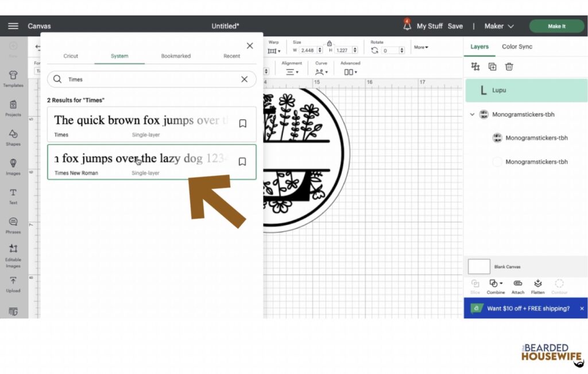Screen dimensions: 588x374
Task: Bookmark the Times New Roman font
Action: coord(242,161)
